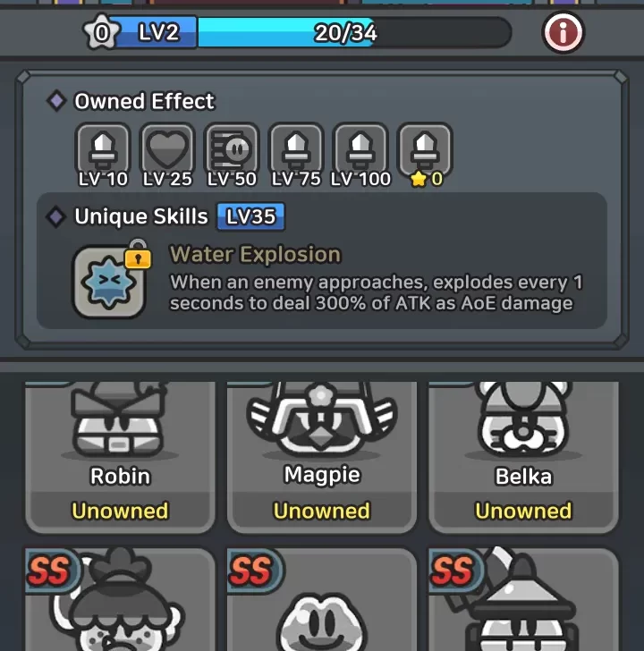Image resolution: width=644 pixels, height=651 pixels.
Task: Select the Robin character card
Action: click(120, 456)
